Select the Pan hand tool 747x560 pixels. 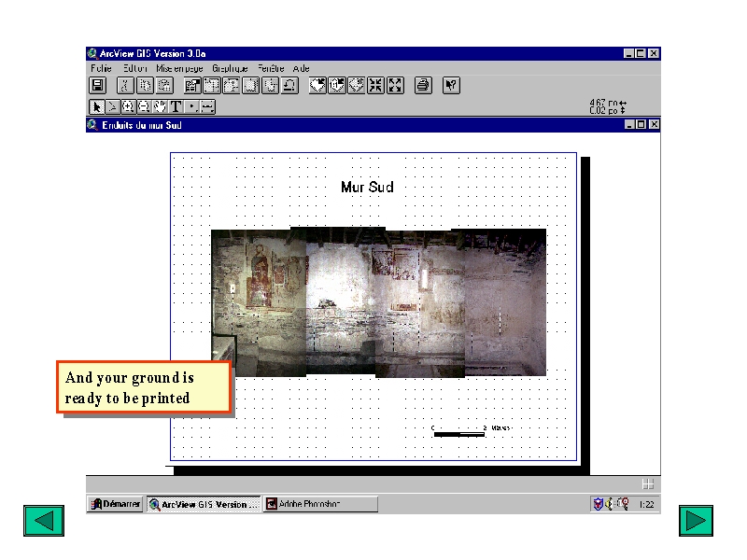point(160,106)
